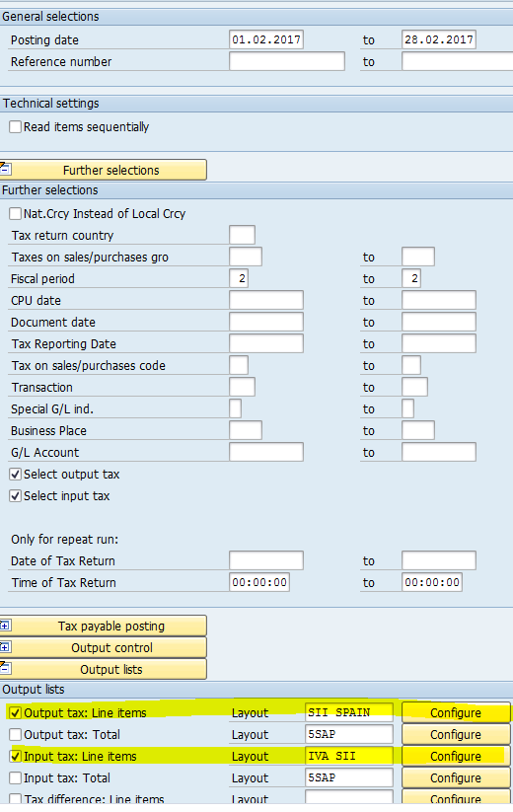Focus Reference number from field
513x812 pixels.
(287, 61)
